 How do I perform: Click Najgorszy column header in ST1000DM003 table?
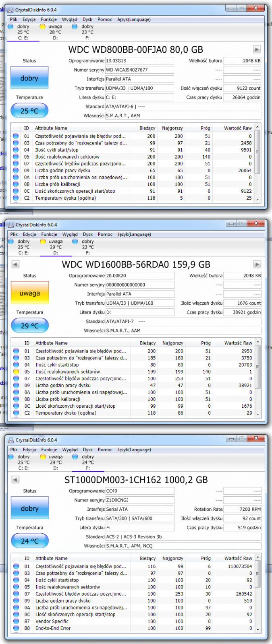[x=172, y=558]
